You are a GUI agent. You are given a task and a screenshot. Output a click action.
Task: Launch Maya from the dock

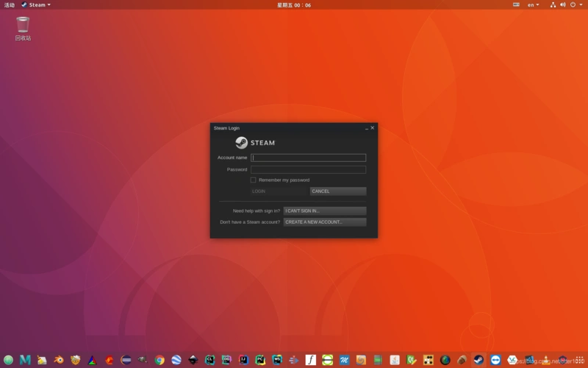pyautogui.click(x=25, y=360)
